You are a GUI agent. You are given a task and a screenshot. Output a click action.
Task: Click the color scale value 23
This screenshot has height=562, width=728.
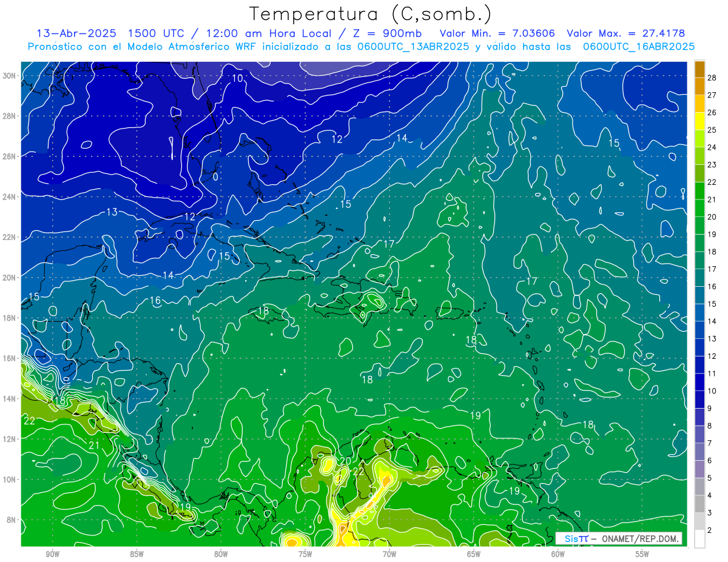click(x=712, y=164)
